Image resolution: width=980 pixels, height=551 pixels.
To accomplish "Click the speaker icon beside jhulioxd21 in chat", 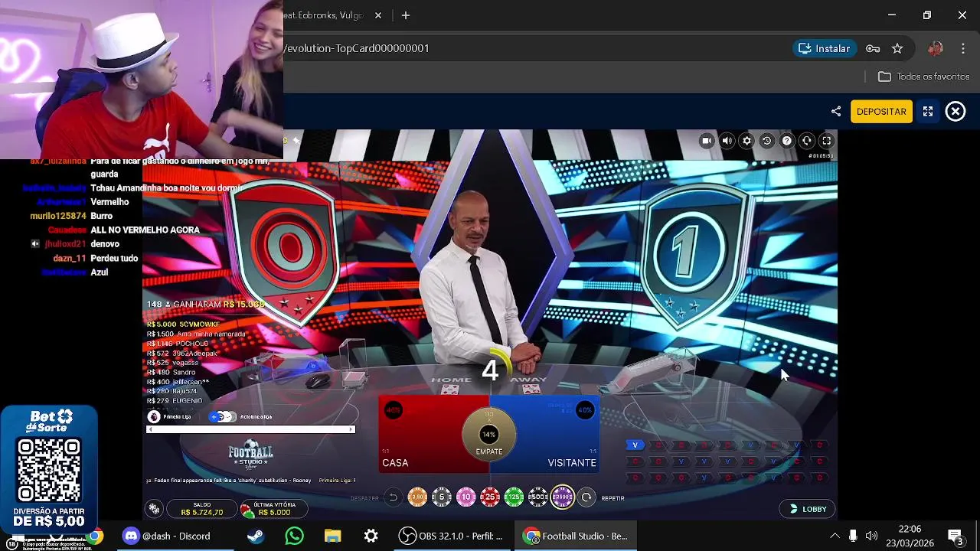I will 34,244.
